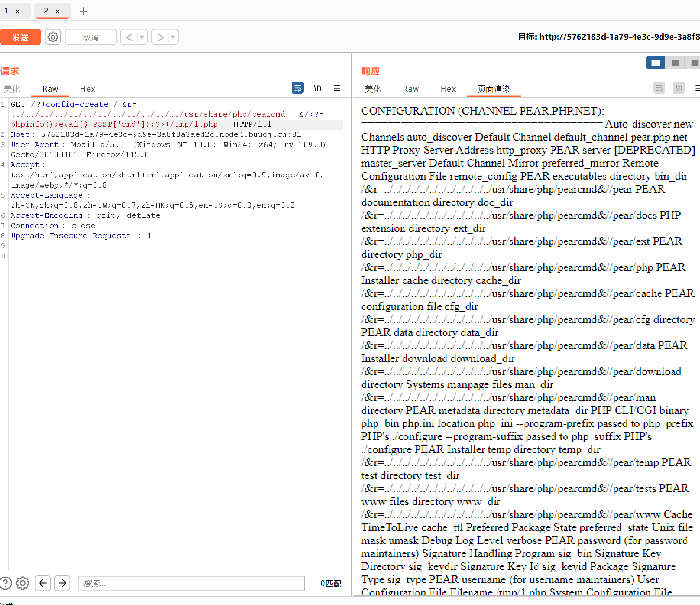Close Repeater tab 2

click(x=57, y=11)
